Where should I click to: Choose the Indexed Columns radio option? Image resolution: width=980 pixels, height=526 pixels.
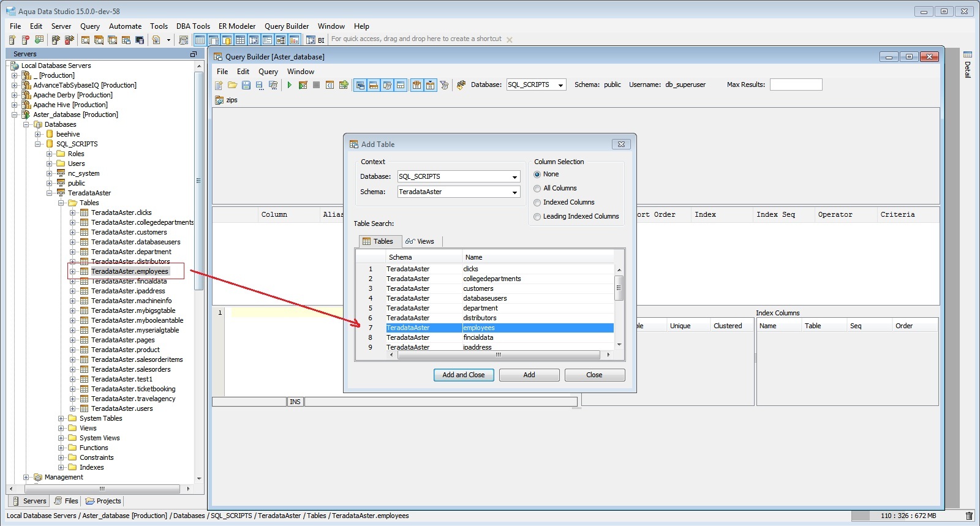(537, 203)
